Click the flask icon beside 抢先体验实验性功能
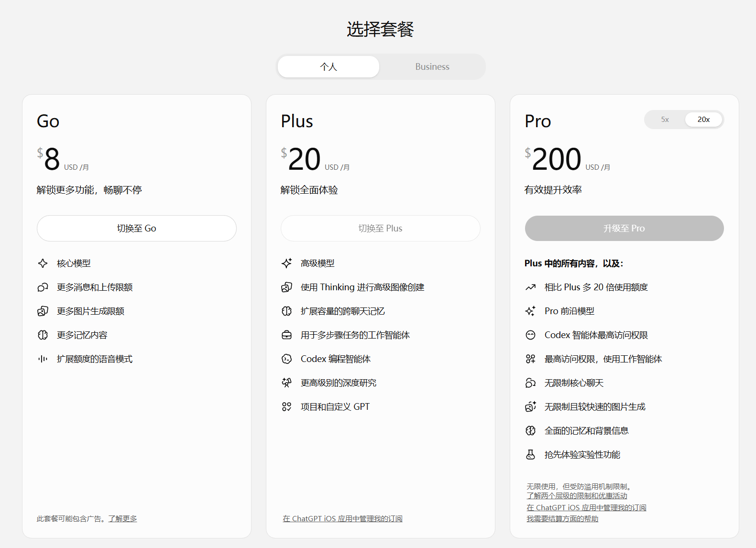Screen dimensions: 756x548 530,455
